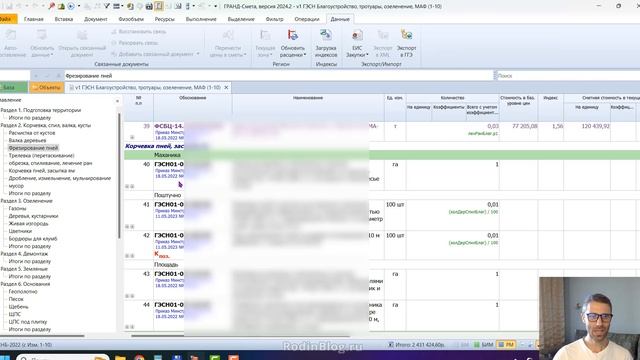This screenshot has width=640, height=360.
Task: Select Бордюры для клумб in the tree
Action: tap(33, 239)
